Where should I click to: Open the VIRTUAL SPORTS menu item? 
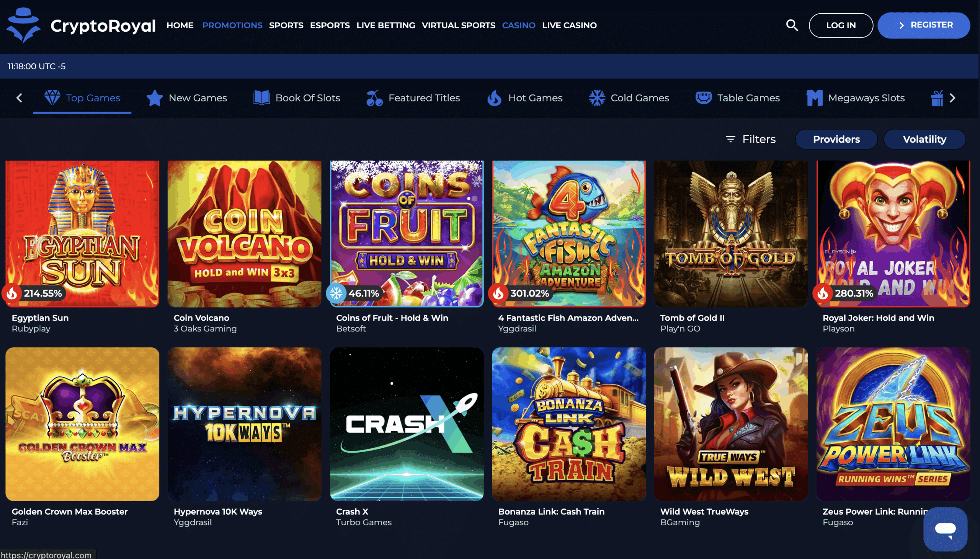[x=459, y=25]
